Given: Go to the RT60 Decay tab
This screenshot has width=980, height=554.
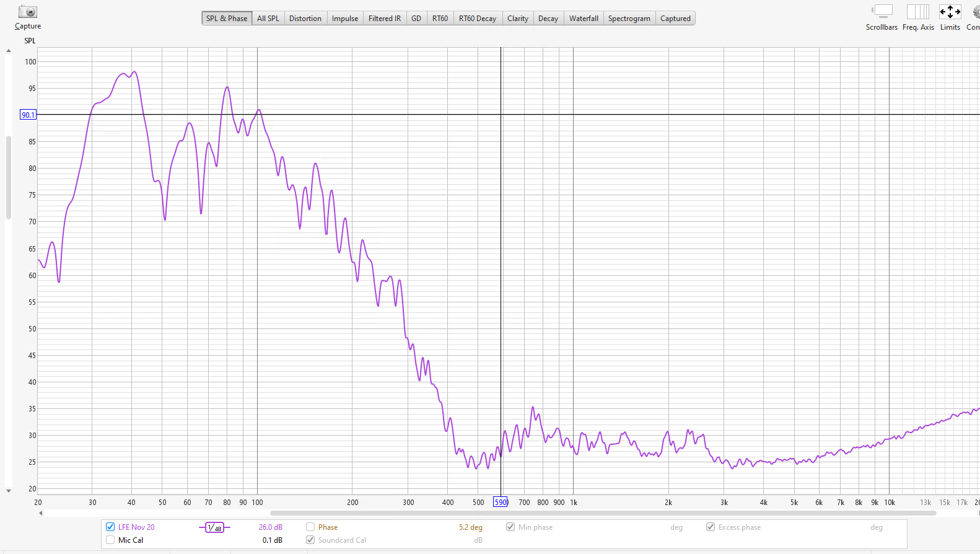Looking at the screenshot, I should pos(477,19).
